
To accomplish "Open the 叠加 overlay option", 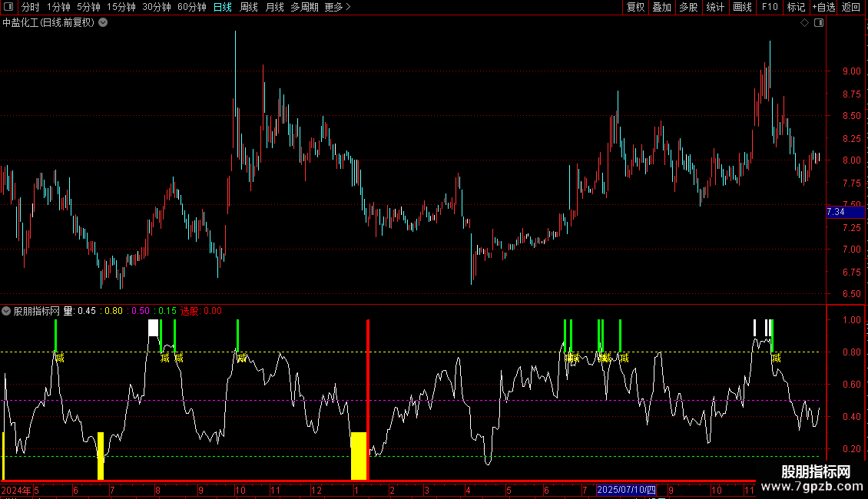I will pos(662,7).
